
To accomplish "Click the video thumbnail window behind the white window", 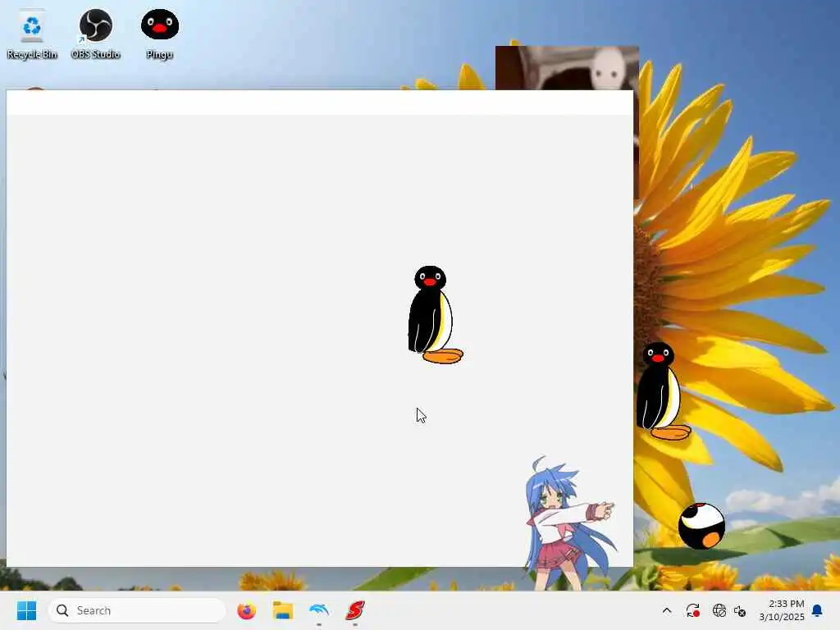I will 567,68.
